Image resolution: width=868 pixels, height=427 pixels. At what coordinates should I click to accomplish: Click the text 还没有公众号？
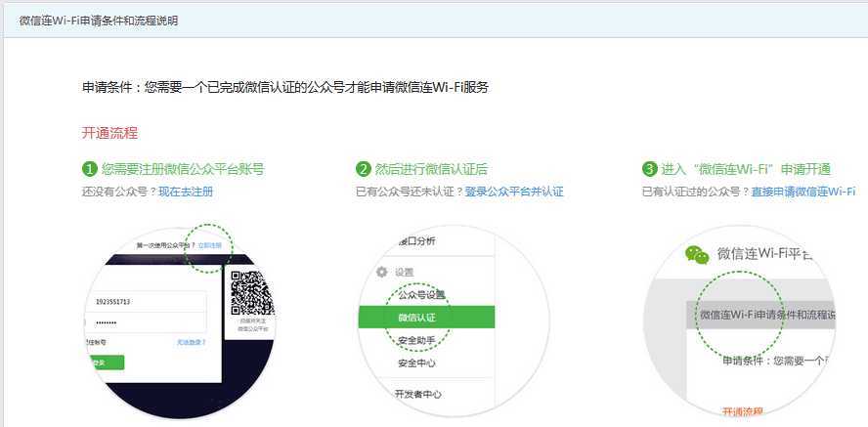tap(120, 192)
